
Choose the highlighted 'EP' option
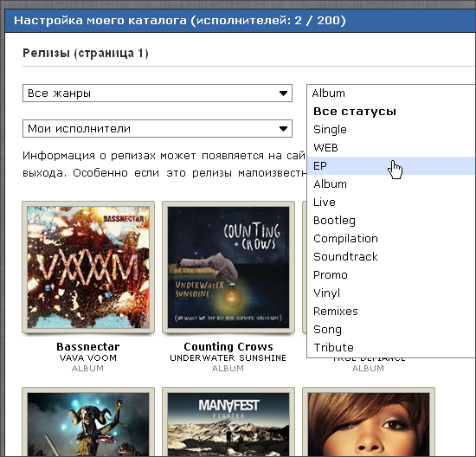click(x=391, y=166)
